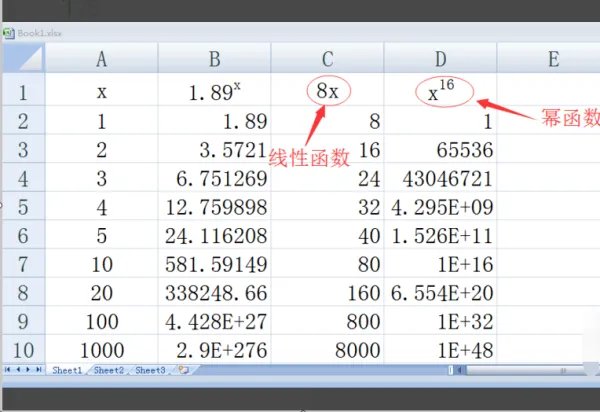Viewport: 600px width, 412px height.
Task: Click cell C5 showing 32
Action: 327,206
